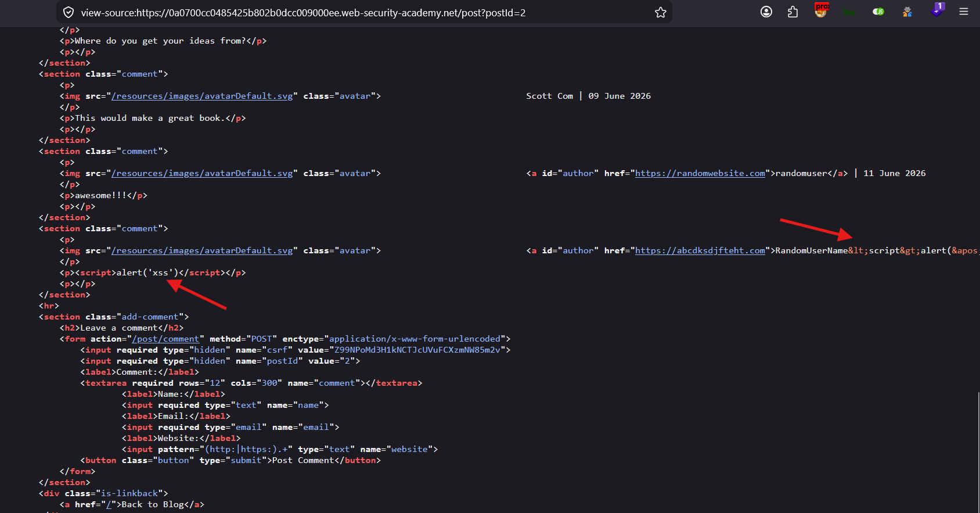Image resolution: width=980 pixels, height=513 pixels.
Task: Click the 'randomuser' anchor text
Action: pyautogui.click(x=801, y=173)
